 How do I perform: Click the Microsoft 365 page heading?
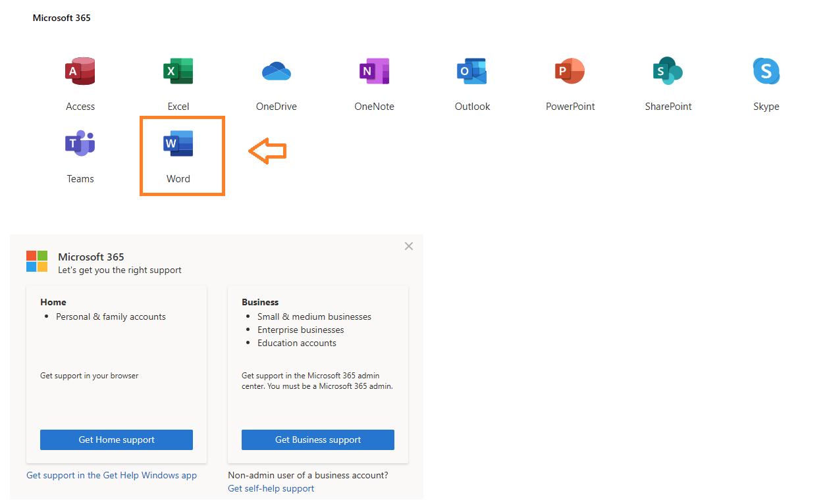coord(62,18)
